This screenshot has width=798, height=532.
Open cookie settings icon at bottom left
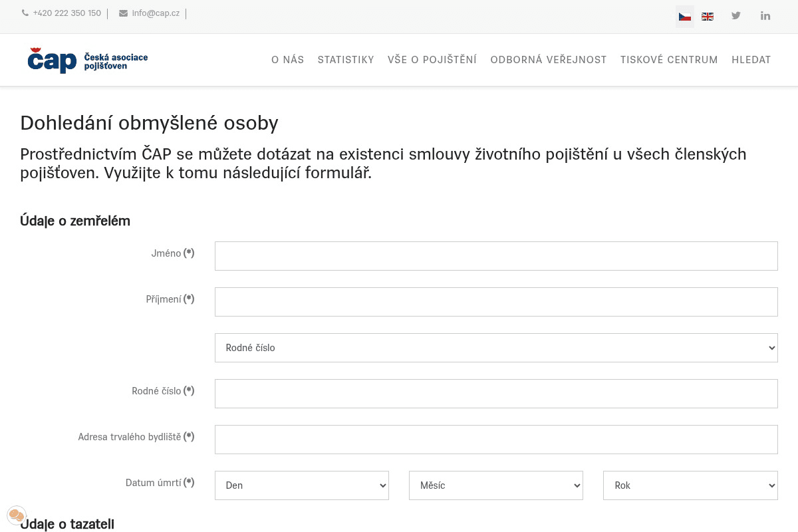pos(17,515)
